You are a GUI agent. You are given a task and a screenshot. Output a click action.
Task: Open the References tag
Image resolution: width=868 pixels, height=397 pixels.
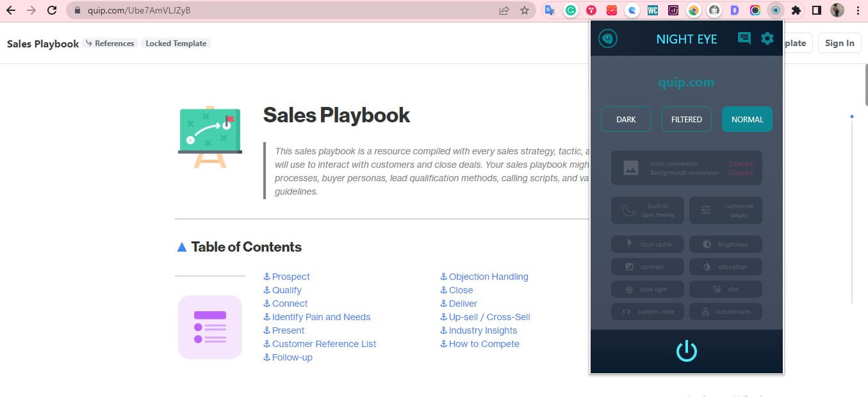[x=110, y=44]
